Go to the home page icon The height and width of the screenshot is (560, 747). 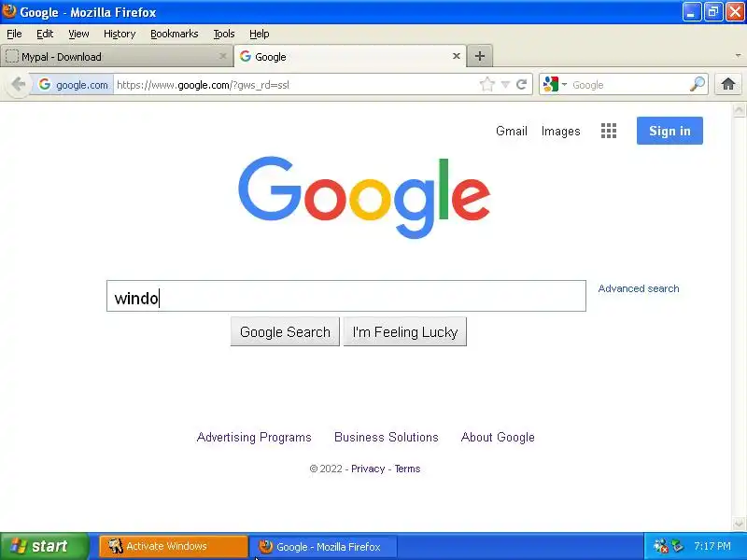click(728, 84)
